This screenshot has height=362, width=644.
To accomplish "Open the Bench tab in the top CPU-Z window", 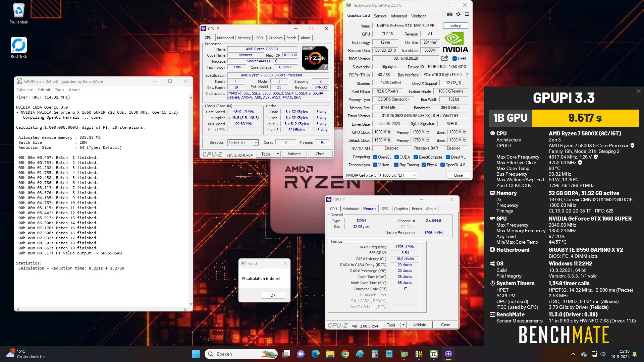I will click(x=291, y=38).
